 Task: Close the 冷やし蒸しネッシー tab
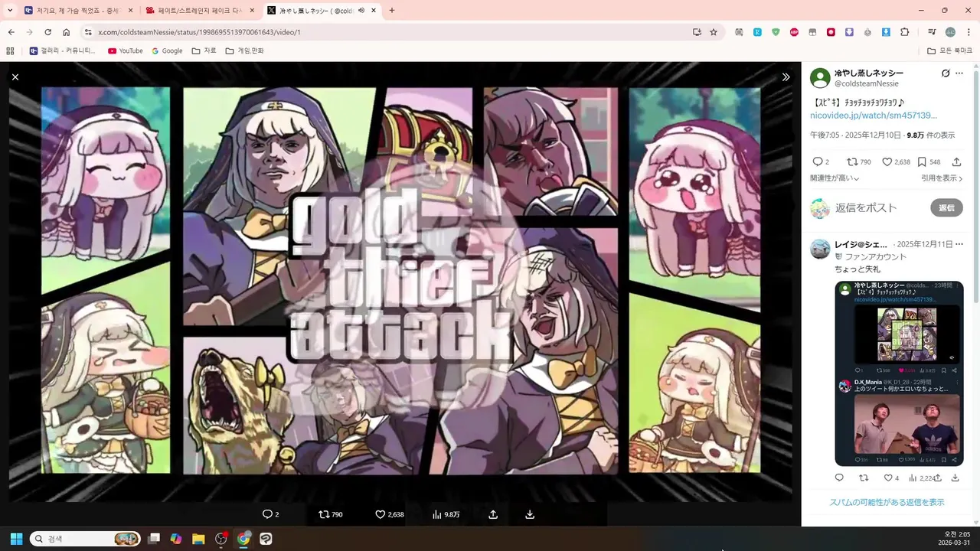click(374, 11)
